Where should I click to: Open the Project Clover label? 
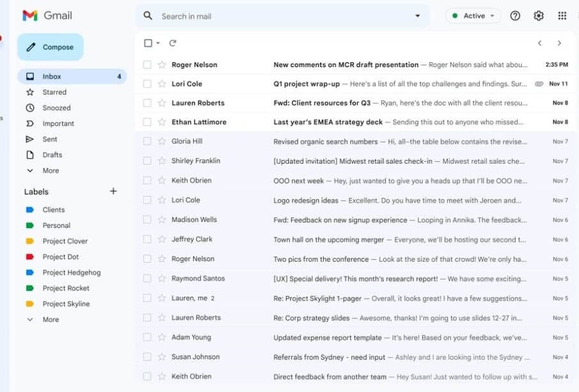pos(57,241)
